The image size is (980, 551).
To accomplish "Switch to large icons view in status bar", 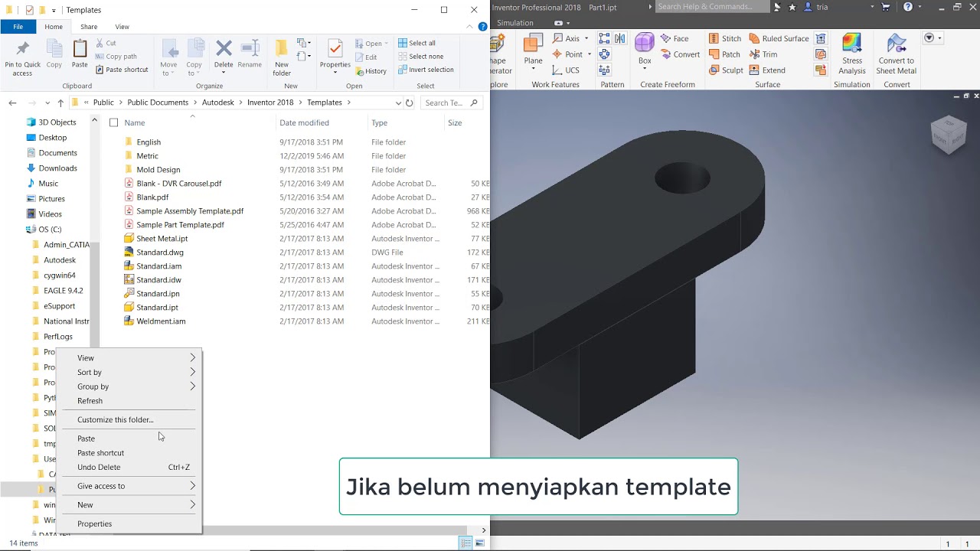I will (x=480, y=543).
